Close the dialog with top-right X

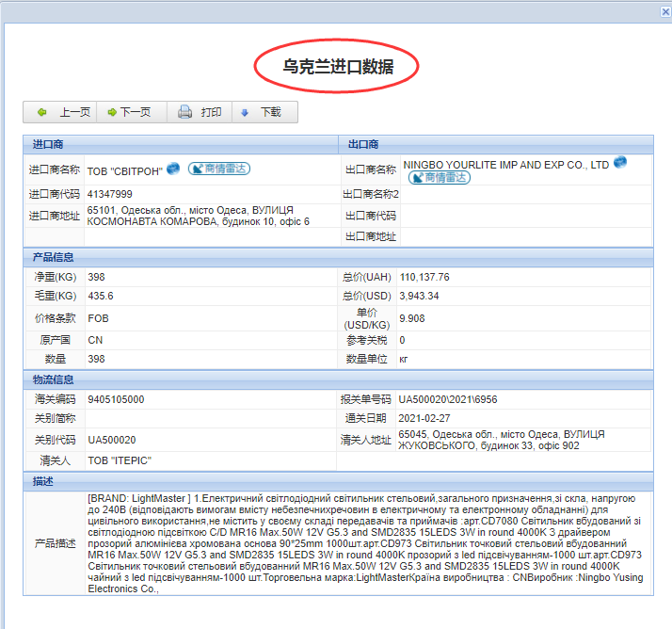pyautogui.click(x=664, y=10)
